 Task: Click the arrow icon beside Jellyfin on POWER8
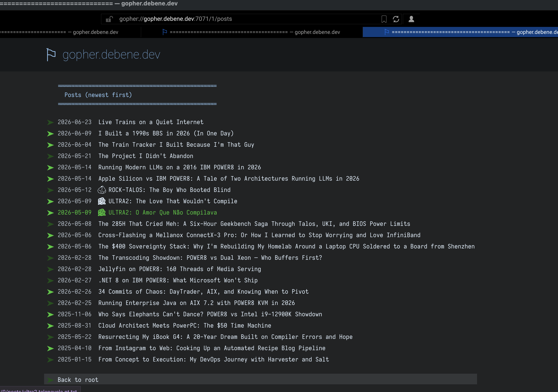(x=50, y=269)
